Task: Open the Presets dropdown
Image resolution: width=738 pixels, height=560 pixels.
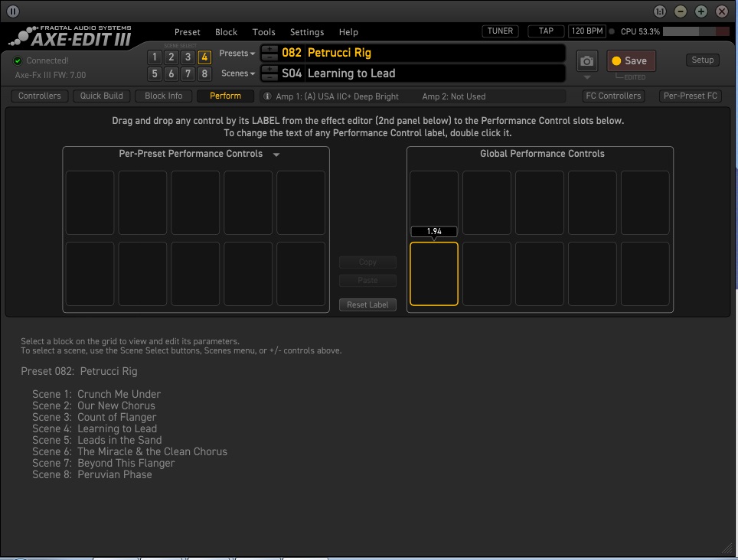Action: pos(237,53)
